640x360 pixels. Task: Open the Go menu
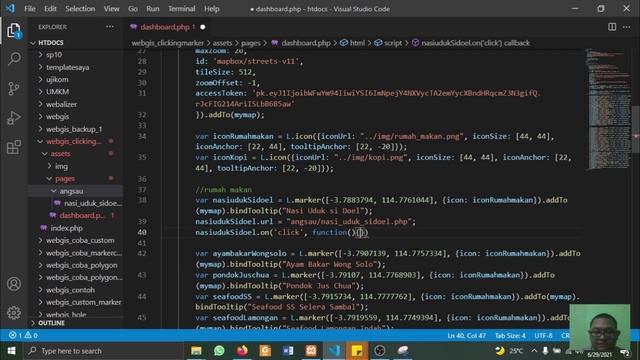[133, 9]
